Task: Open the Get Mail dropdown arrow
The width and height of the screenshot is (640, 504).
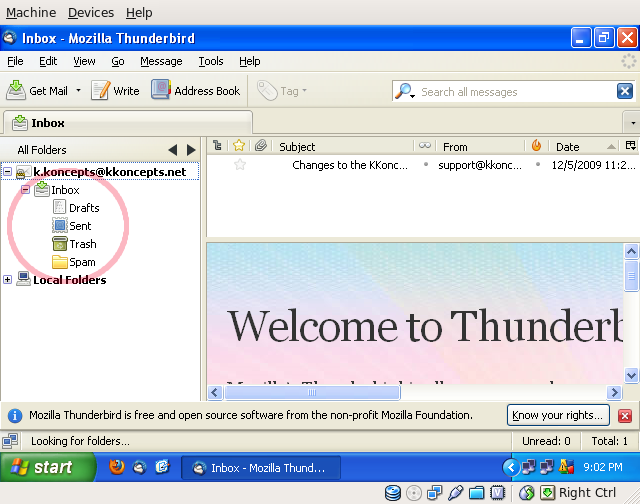Action: (78, 90)
